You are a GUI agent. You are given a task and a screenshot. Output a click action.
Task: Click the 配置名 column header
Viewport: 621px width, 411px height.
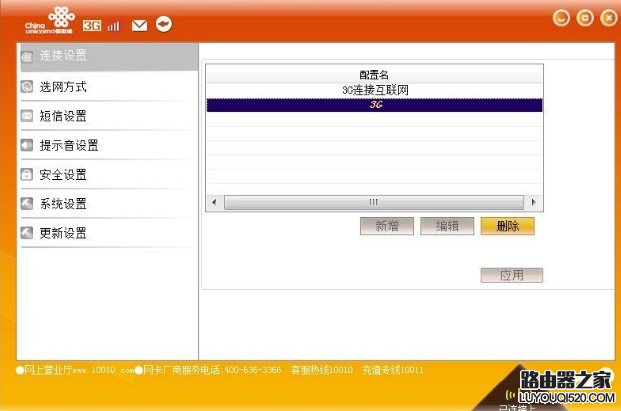375,74
